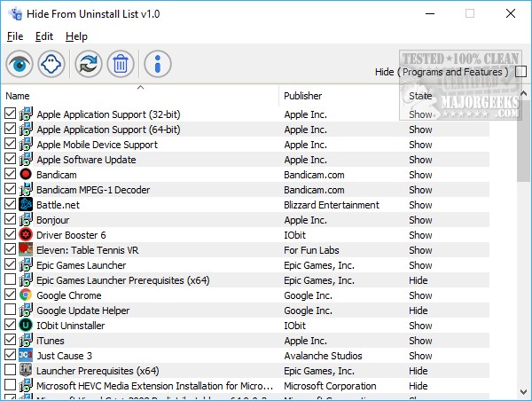532x401 pixels.
Task: Click Hide state of Google Update Helper
Action: click(x=418, y=311)
